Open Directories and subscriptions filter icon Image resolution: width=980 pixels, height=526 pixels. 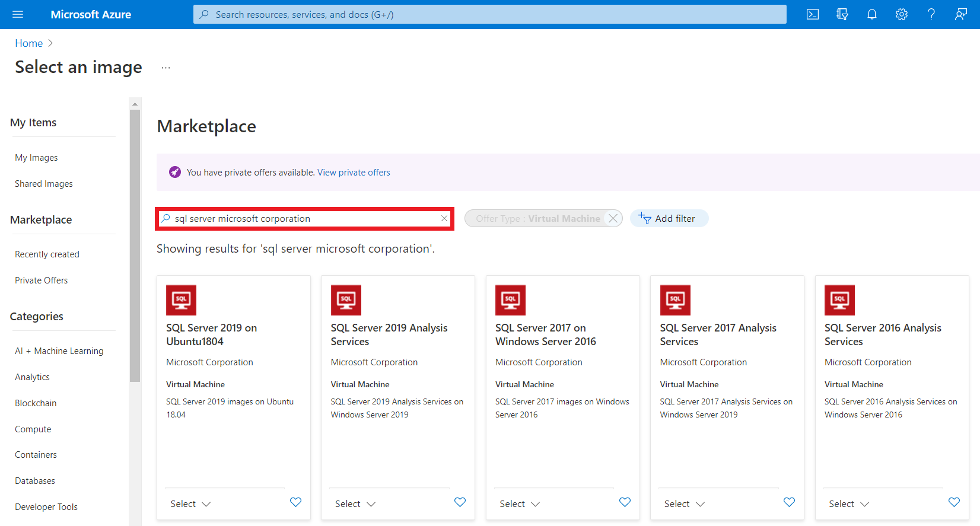point(842,14)
